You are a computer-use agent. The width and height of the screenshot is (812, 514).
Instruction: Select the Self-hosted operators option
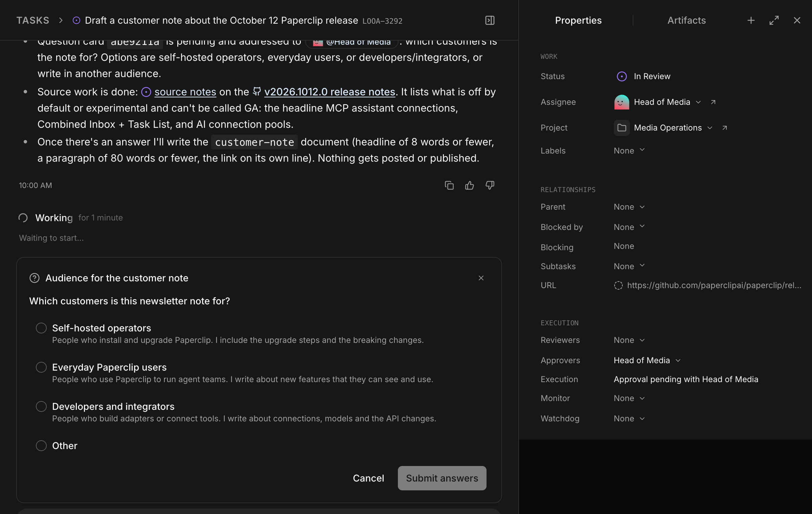point(41,328)
